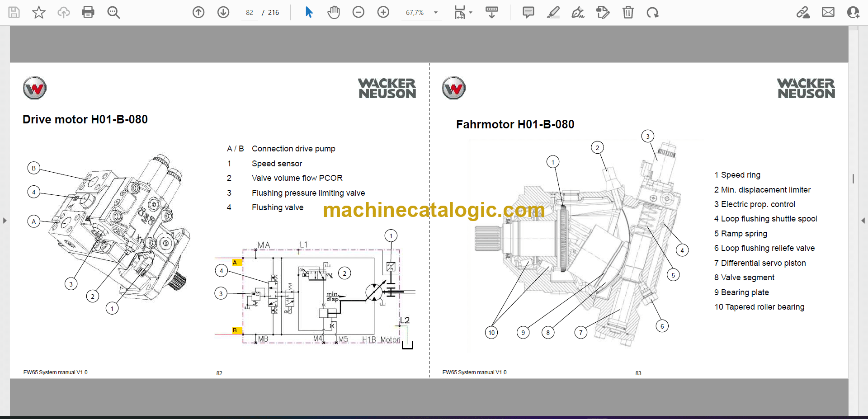
Task: Expand the left navigation pane
Action: click(x=5, y=221)
